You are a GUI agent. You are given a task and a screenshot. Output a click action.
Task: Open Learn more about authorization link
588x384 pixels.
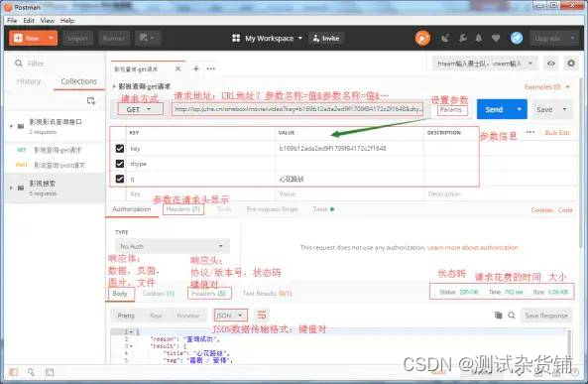(472, 248)
